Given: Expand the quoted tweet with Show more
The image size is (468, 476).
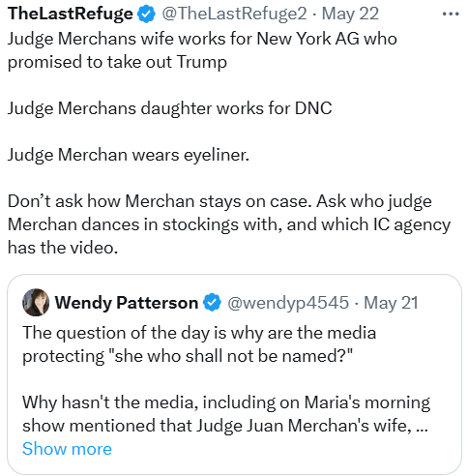Looking at the screenshot, I should (67, 449).
